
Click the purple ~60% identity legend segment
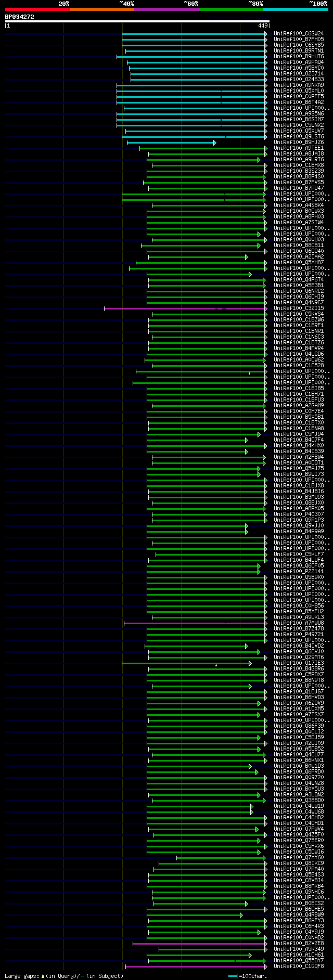(x=166, y=9)
